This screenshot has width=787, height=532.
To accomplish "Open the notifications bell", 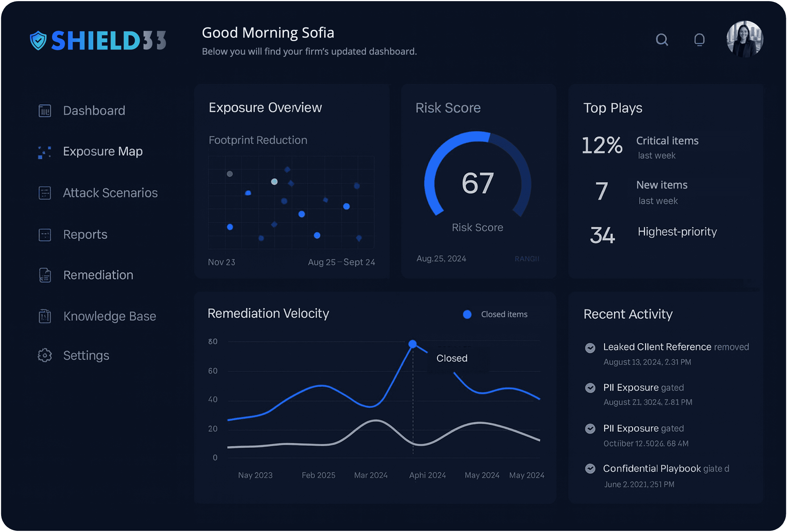I will (699, 40).
